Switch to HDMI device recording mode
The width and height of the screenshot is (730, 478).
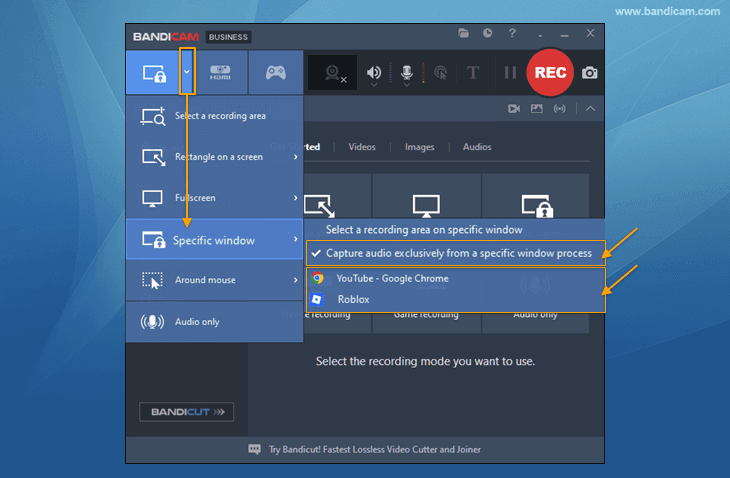(x=220, y=72)
